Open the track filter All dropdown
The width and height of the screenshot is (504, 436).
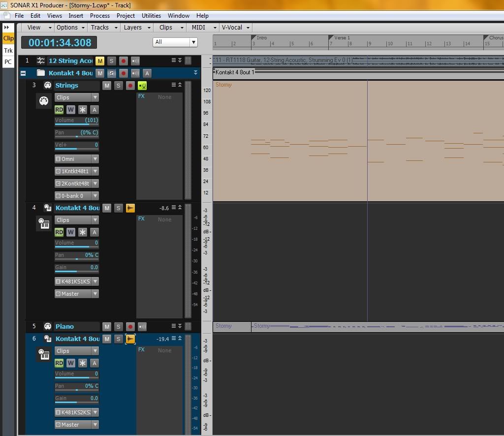coord(175,42)
